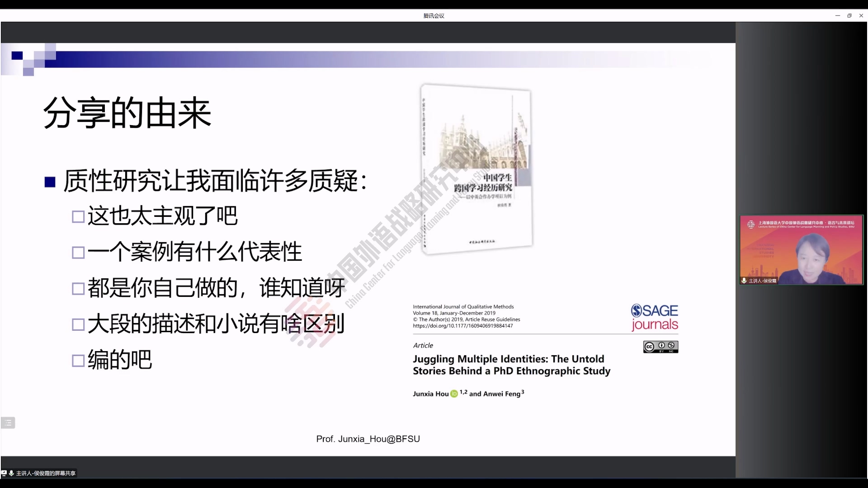Open the slide outline list icon
The height and width of the screenshot is (488, 868).
pyautogui.click(x=8, y=422)
